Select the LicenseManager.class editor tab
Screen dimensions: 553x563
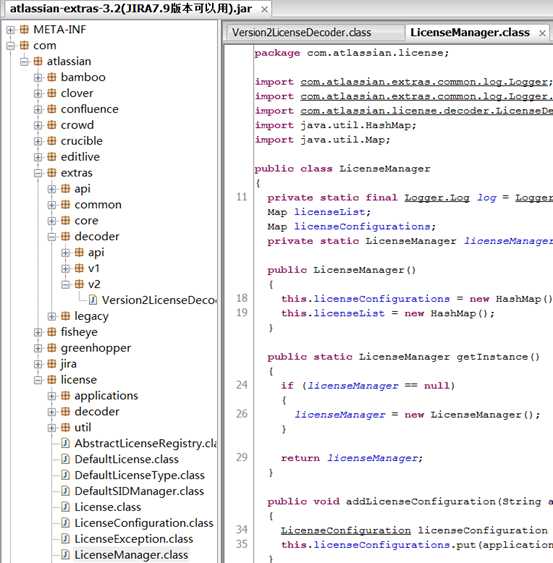click(470, 33)
